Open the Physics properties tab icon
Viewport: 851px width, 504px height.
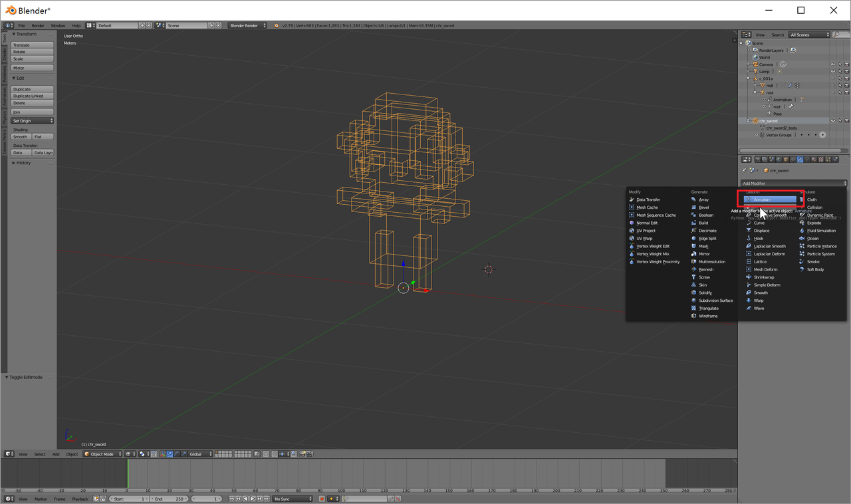pyautogui.click(x=835, y=160)
